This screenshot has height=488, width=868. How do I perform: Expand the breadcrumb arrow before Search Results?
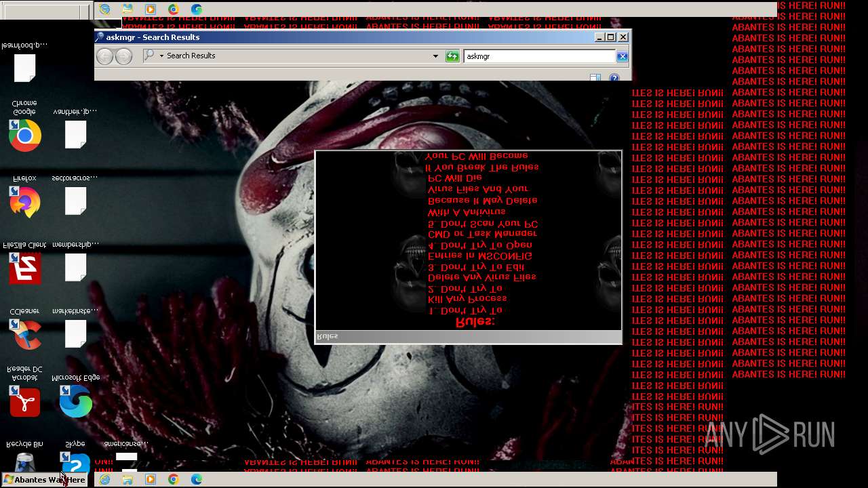click(x=161, y=56)
